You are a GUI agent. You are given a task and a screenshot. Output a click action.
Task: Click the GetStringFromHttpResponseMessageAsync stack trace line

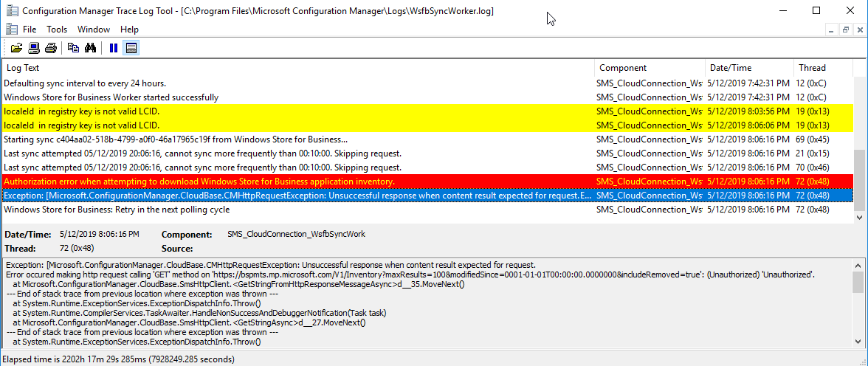(x=238, y=285)
